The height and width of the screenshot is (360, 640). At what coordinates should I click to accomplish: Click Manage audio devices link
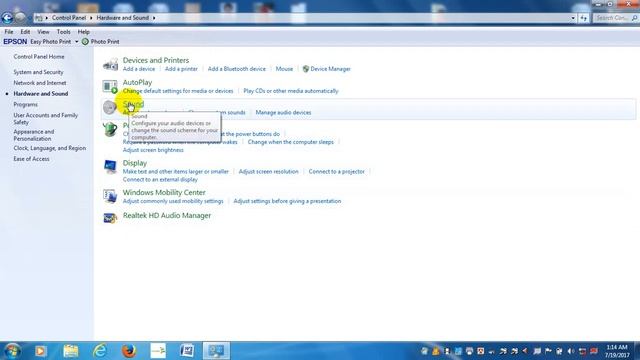click(283, 112)
